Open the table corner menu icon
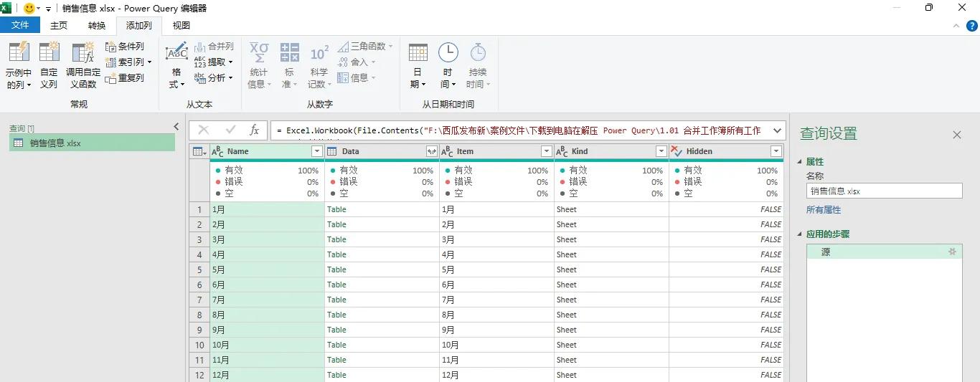Viewport: 980px width, 382px height. pyautogui.click(x=199, y=151)
